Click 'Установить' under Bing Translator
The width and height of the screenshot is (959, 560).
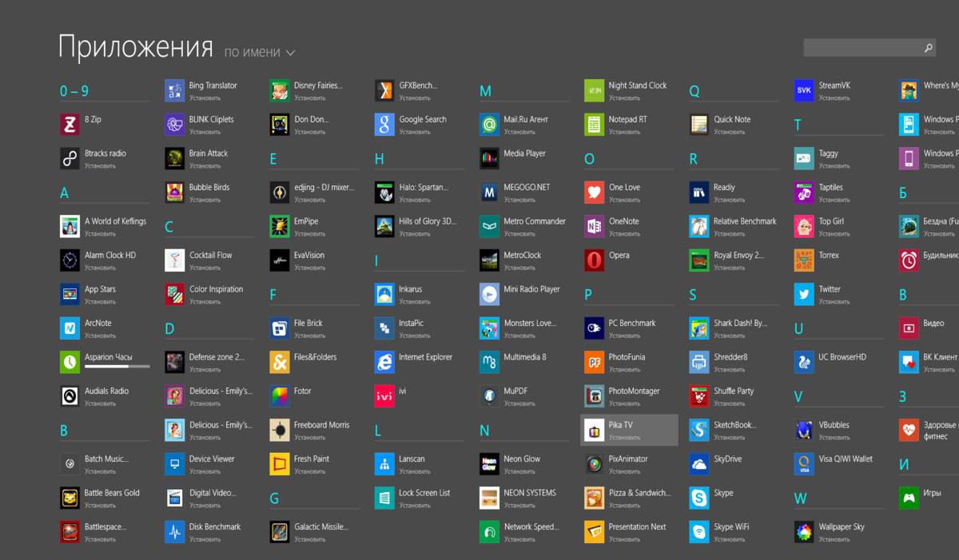click(205, 98)
